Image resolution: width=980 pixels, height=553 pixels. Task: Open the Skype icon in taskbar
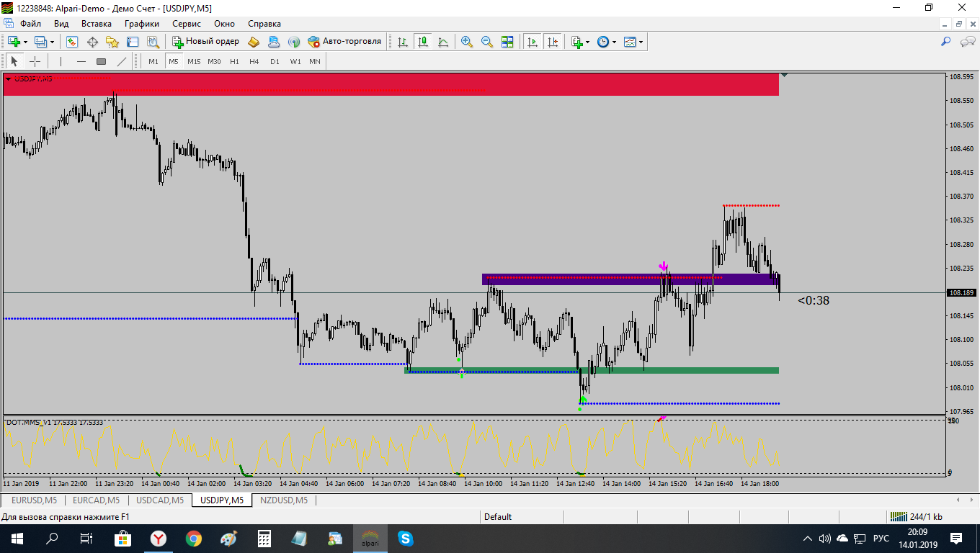[x=405, y=538]
